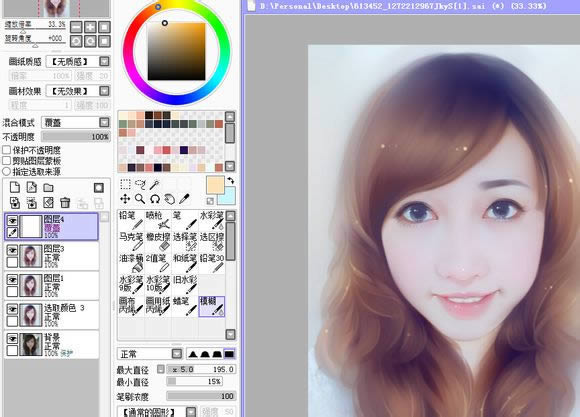Select the lasso tool
This screenshot has height=417, width=580.
tap(140, 184)
